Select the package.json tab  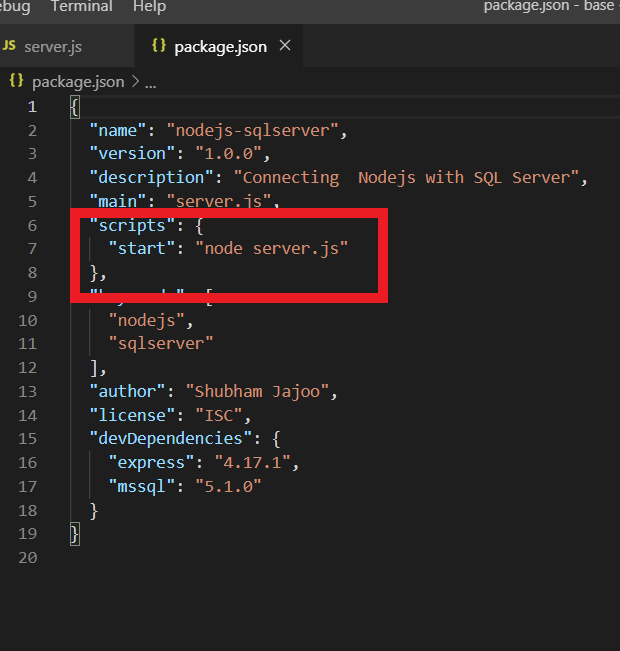tap(221, 47)
